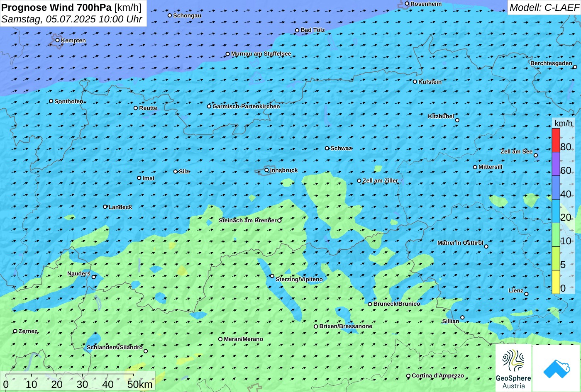
Task: Click the Murnau am Staffelsee label
Action: click(x=261, y=54)
